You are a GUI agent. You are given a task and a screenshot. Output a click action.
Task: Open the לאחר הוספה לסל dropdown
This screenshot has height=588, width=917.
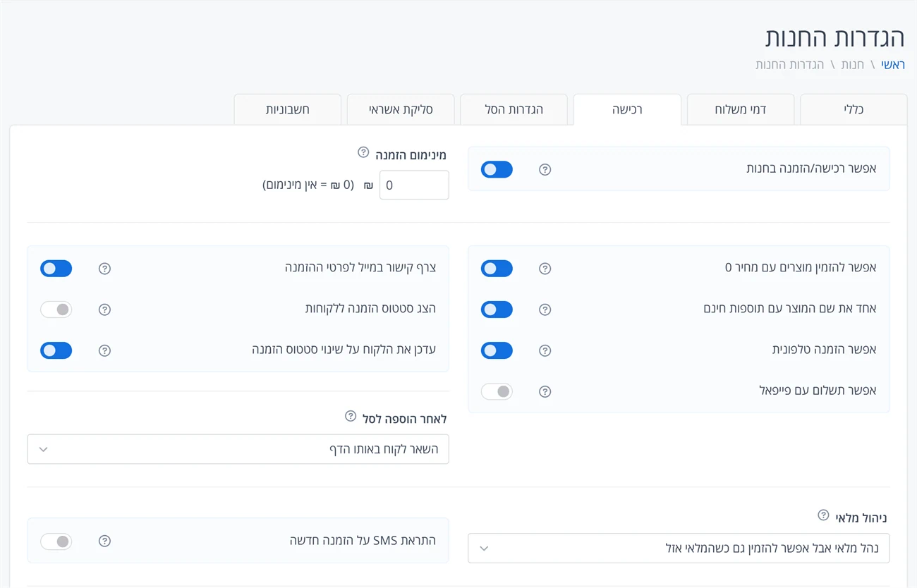(238, 449)
